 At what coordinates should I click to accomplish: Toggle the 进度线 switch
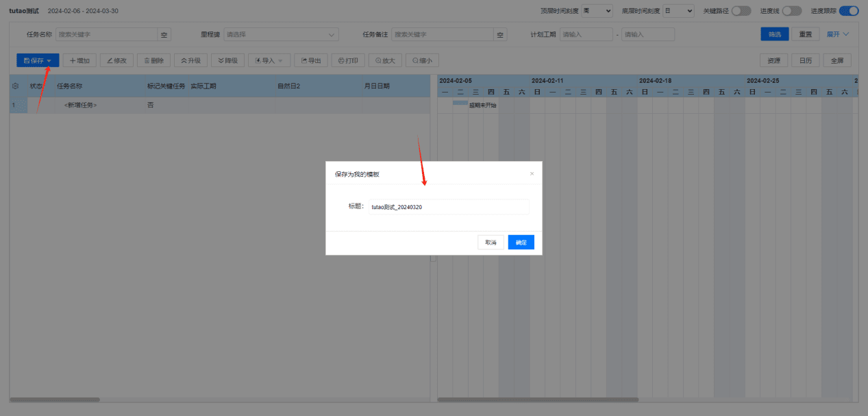[792, 11]
